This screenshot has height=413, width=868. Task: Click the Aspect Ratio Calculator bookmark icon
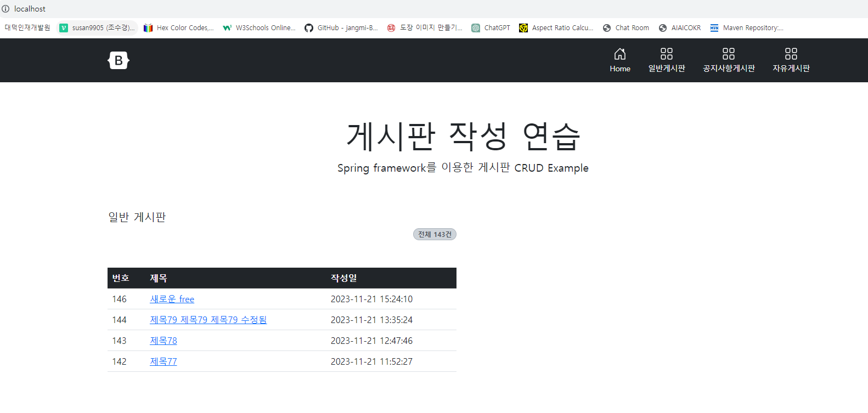tap(523, 28)
